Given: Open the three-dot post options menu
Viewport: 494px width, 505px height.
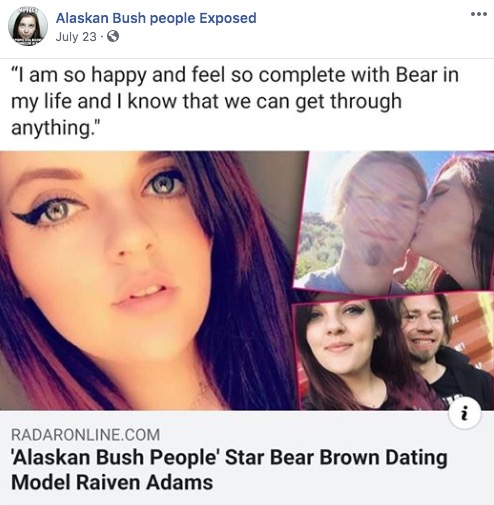Looking at the screenshot, I should click(479, 14).
